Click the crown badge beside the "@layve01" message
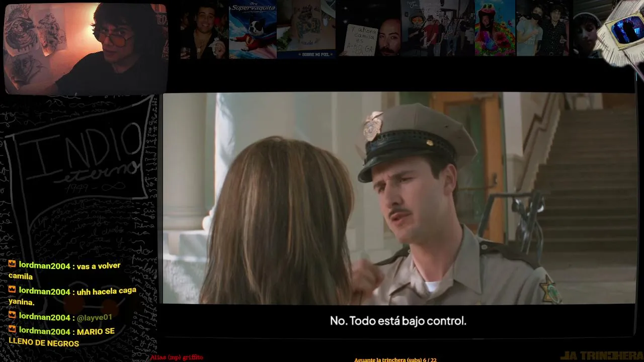This screenshot has width=644, height=362. [12, 316]
